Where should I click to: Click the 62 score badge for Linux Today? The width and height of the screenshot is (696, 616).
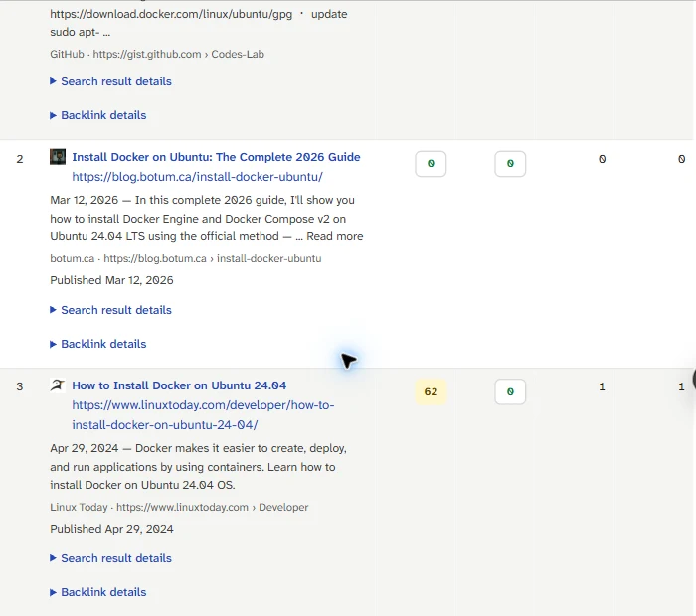[431, 392]
